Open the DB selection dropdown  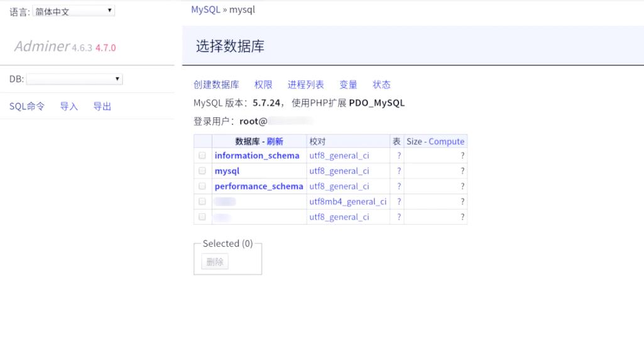74,79
